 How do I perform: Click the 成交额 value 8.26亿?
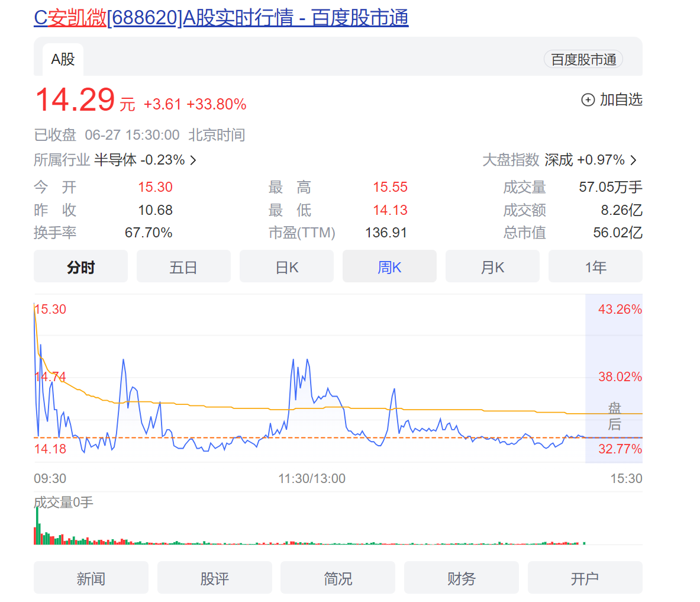tap(621, 210)
